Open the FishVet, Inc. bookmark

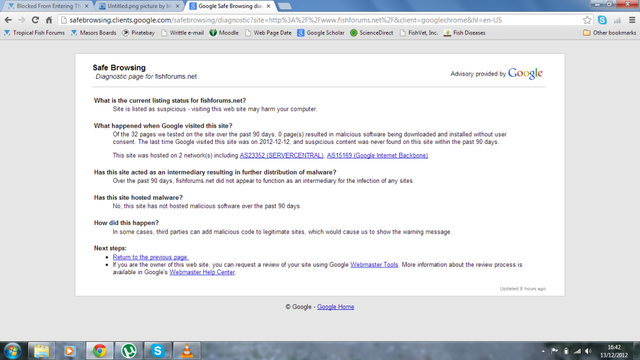coord(419,33)
